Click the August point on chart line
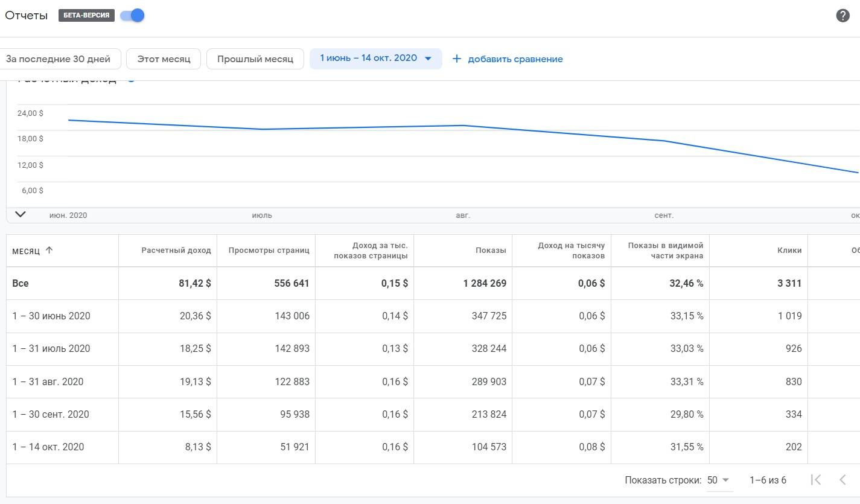The width and height of the screenshot is (860, 504). coord(463,126)
